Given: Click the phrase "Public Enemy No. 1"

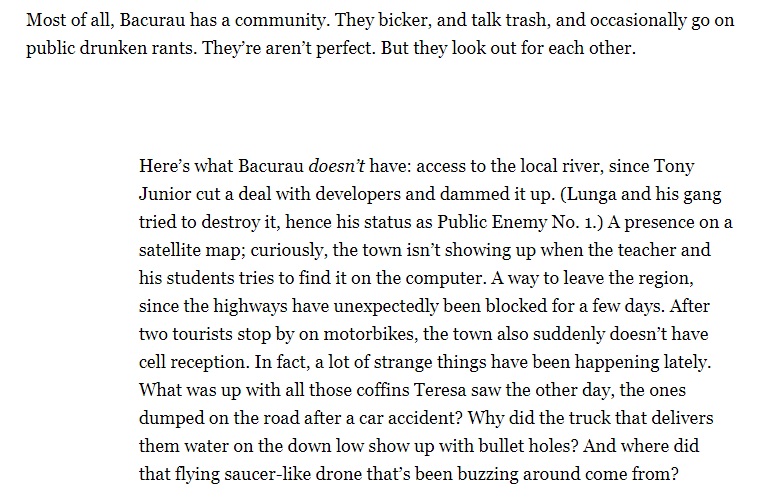Looking at the screenshot, I should click(x=516, y=222).
